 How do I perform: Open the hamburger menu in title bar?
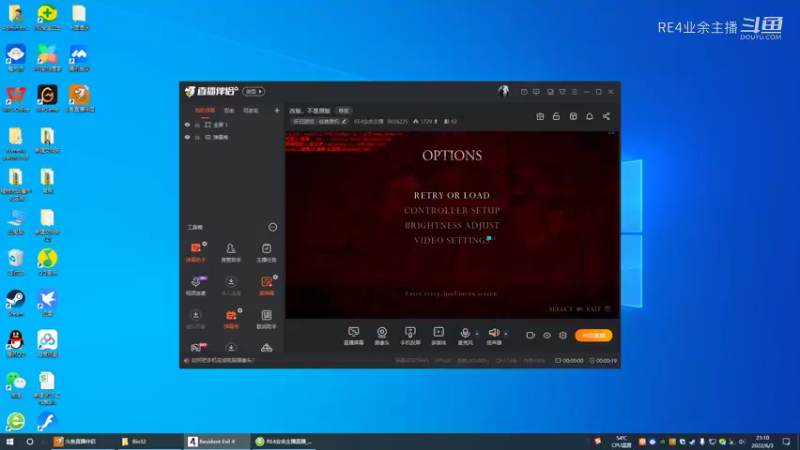click(x=574, y=92)
